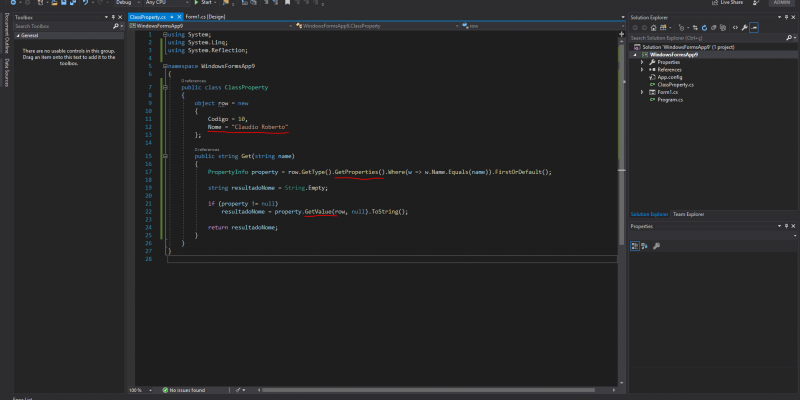Image resolution: width=800 pixels, height=400 pixels.
Task: Click the Live Share button
Action: (x=727, y=3)
